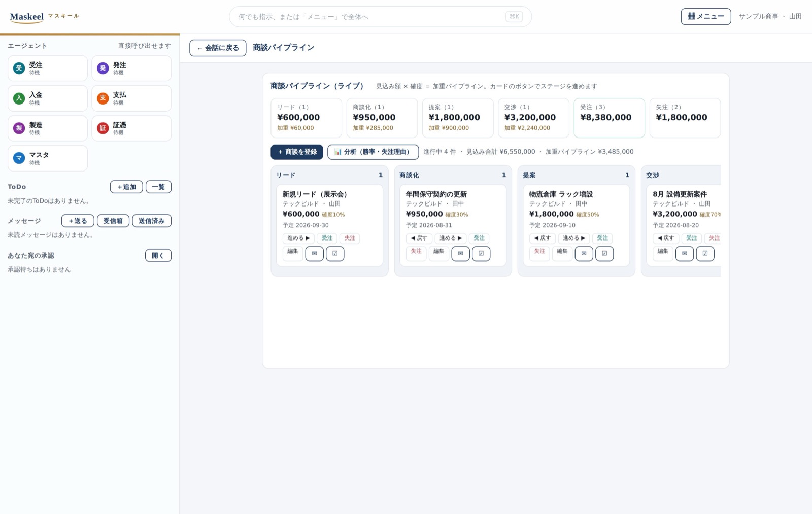Viewport: 812px width, 514px height.
Task: Click mail icon on 年間保守契約の更新 card
Action: pyautogui.click(x=460, y=254)
